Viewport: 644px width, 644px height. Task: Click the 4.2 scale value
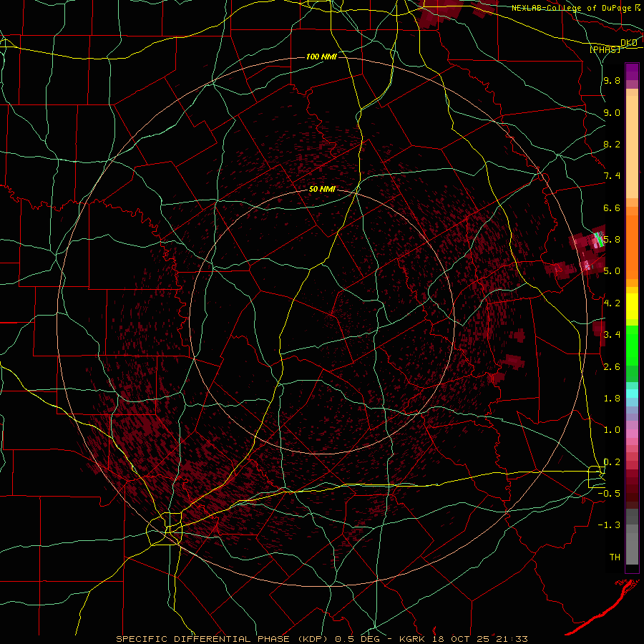tap(612, 303)
